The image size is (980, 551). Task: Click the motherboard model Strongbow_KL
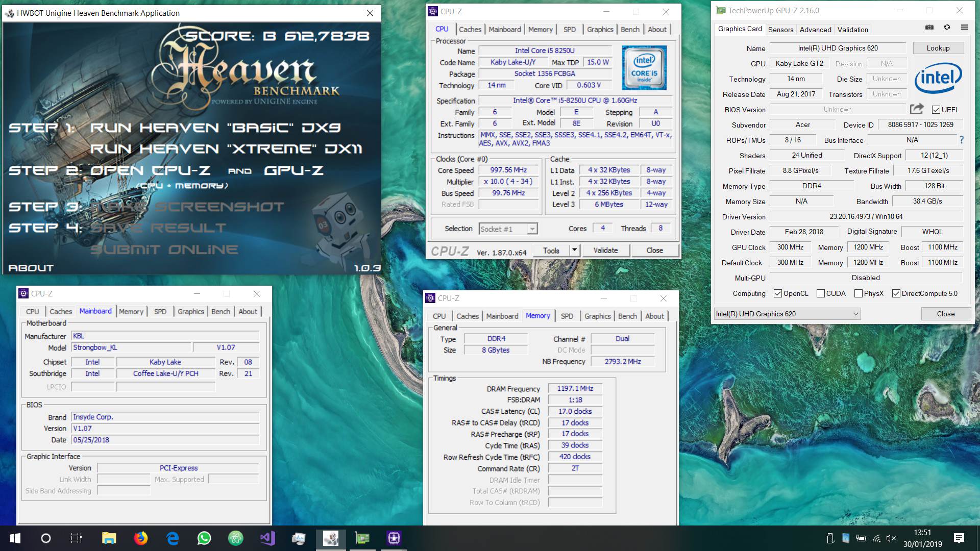point(131,347)
